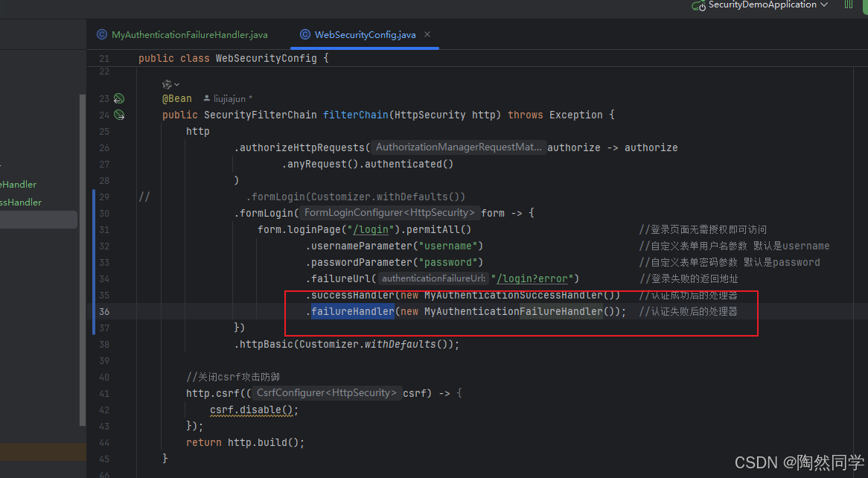The image size is (868, 478).
Task: Close the WebSecurityConfig.java tab
Action: [427, 34]
